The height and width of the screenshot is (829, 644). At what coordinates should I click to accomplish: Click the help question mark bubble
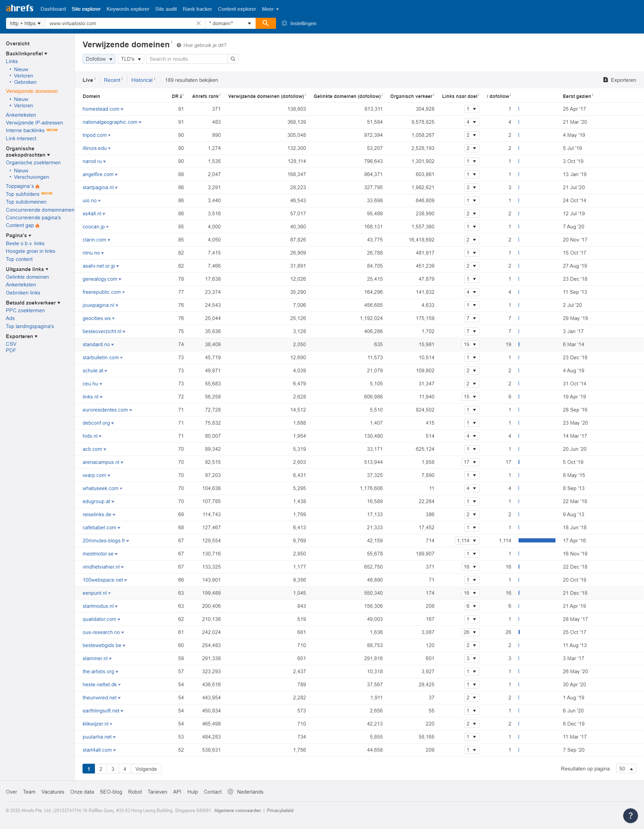coord(630,815)
